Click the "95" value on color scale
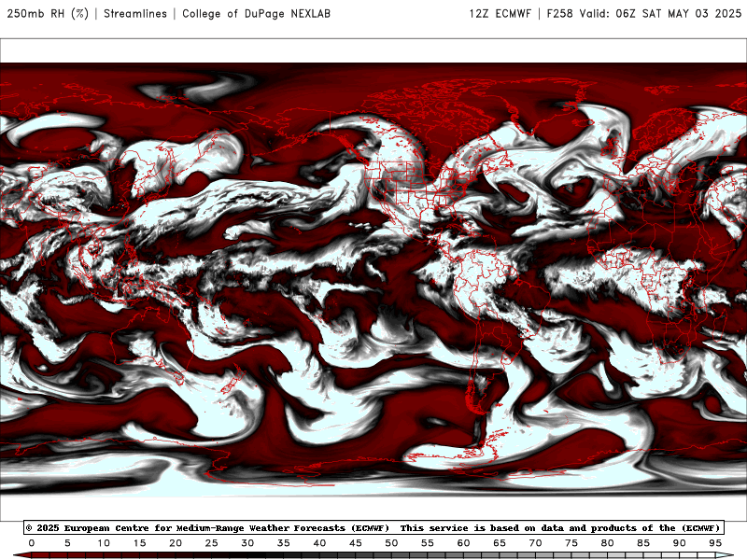Screen dimensions: 747x560 tap(715, 543)
